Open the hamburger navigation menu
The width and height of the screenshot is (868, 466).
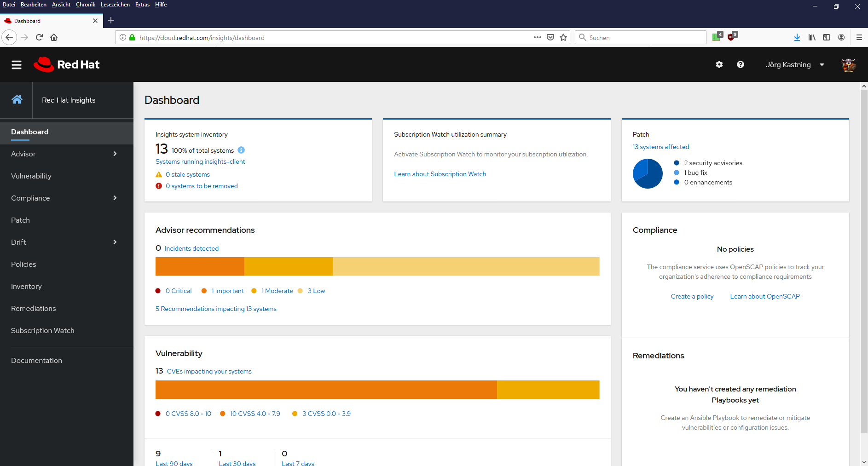click(x=16, y=64)
